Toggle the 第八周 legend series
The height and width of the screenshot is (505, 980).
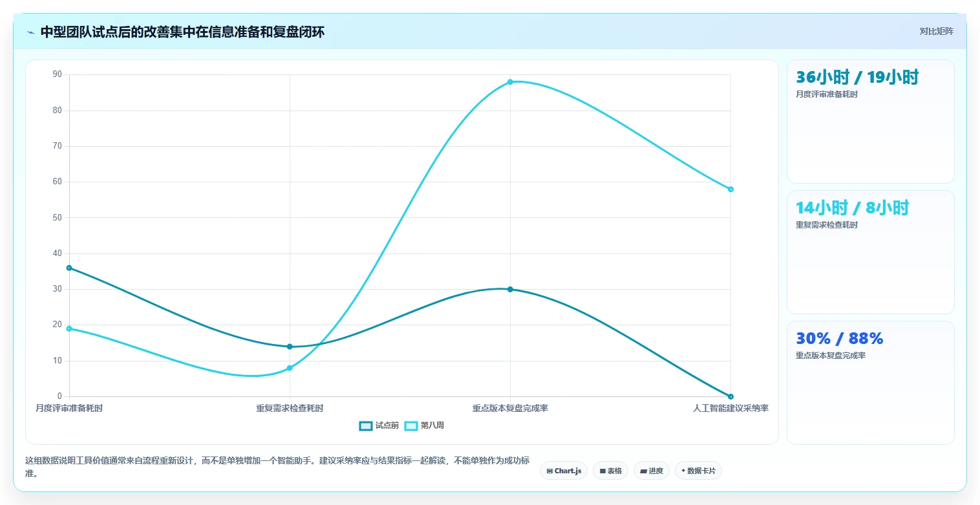pyautogui.click(x=424, y=425)
